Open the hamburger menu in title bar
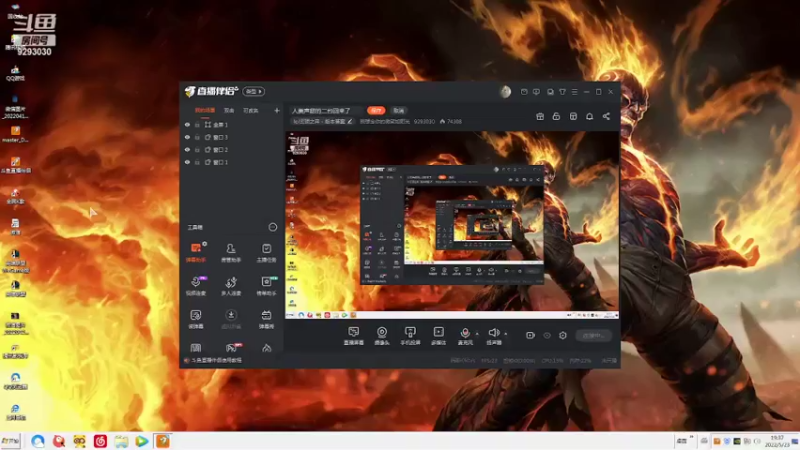 tap(574, 92)
